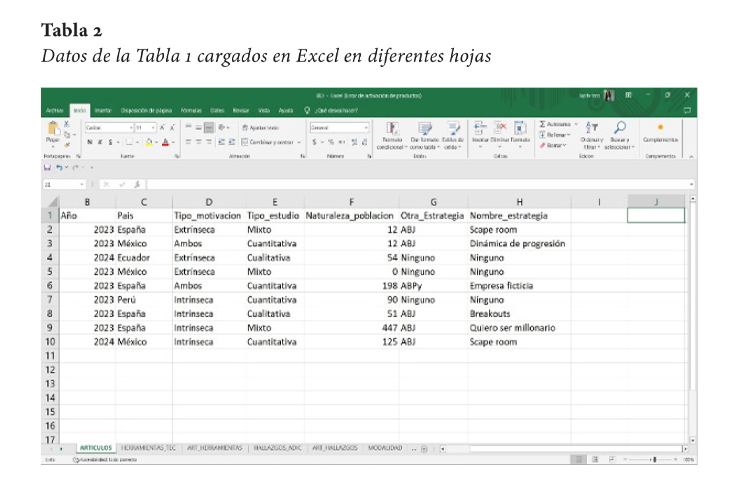742x486 pixels.
Task: Apply underline with the S button
Action: [110, 142]
